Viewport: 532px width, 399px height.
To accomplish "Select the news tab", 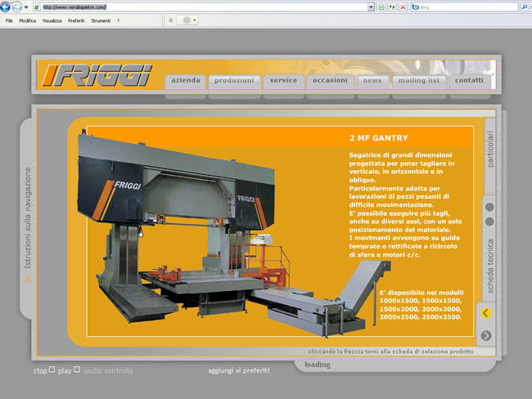I will click(x=372, y=82).
